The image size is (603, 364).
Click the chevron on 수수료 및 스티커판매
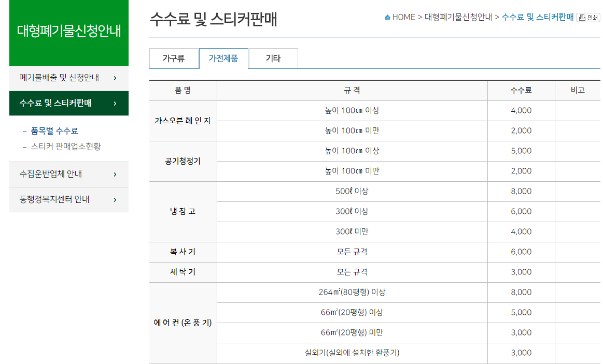click(x=115, y=103)
